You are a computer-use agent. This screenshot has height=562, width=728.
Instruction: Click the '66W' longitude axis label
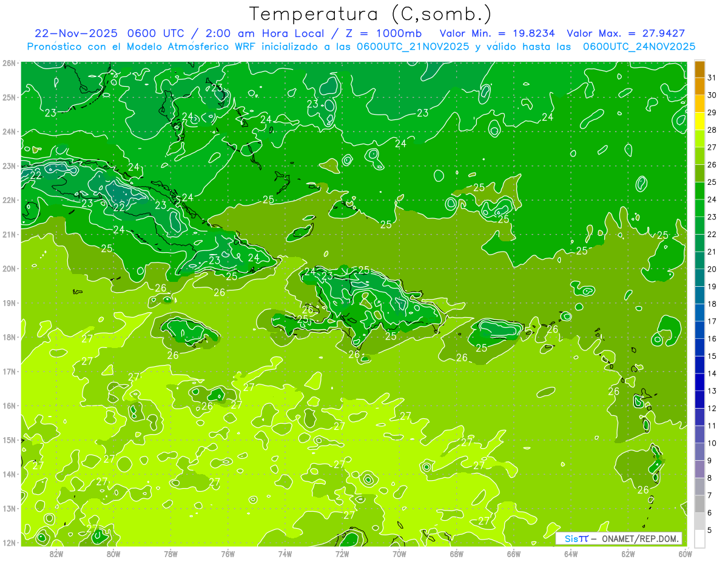(514, 553)
